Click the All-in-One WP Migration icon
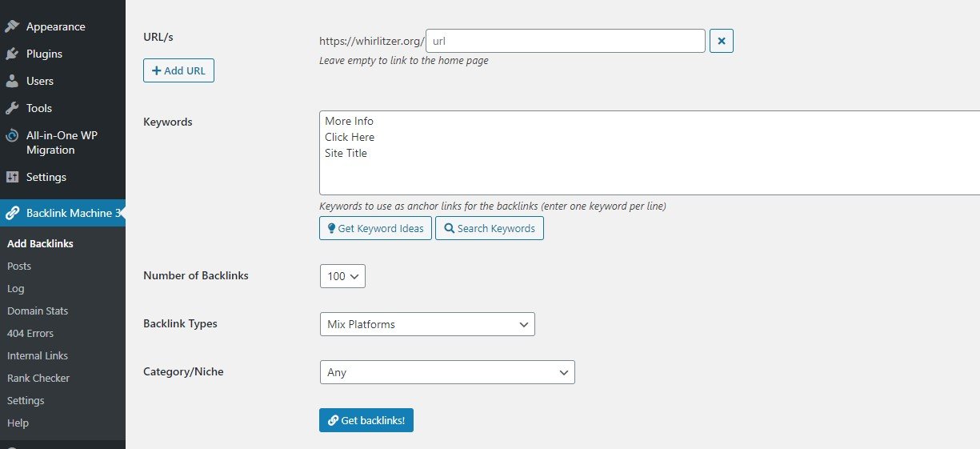980x449 pixels. pyautogui.click(x=12, y=136)
